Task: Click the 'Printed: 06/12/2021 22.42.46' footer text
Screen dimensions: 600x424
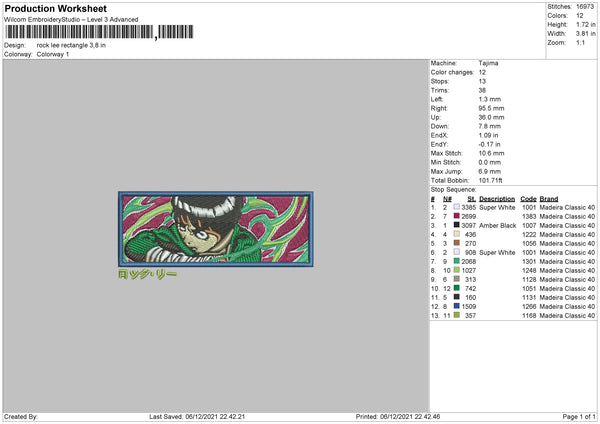Action: pyautogui.click(x=398, y=417)
